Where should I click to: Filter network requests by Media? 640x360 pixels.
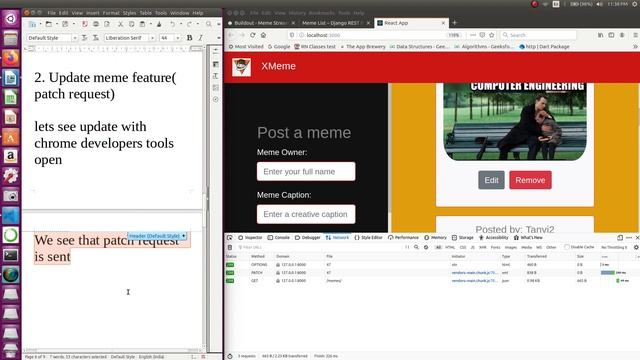click(x=527, y=247)
